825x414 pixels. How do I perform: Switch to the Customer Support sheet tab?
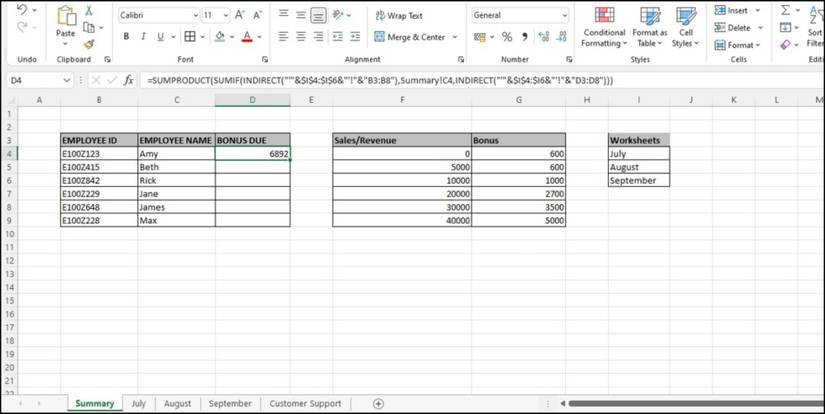pyautogui.click(x=305, y=403)
